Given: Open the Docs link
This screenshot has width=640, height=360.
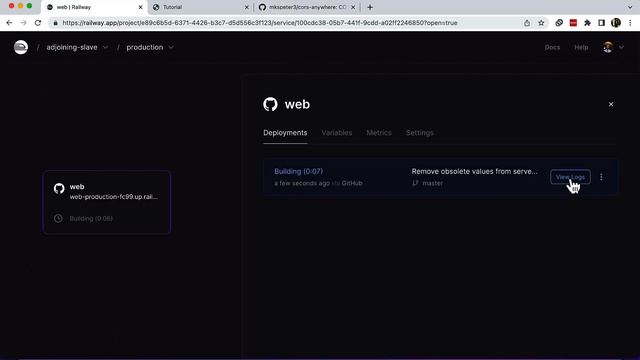Looking at the screenshot, I should [x=552, y=47].
